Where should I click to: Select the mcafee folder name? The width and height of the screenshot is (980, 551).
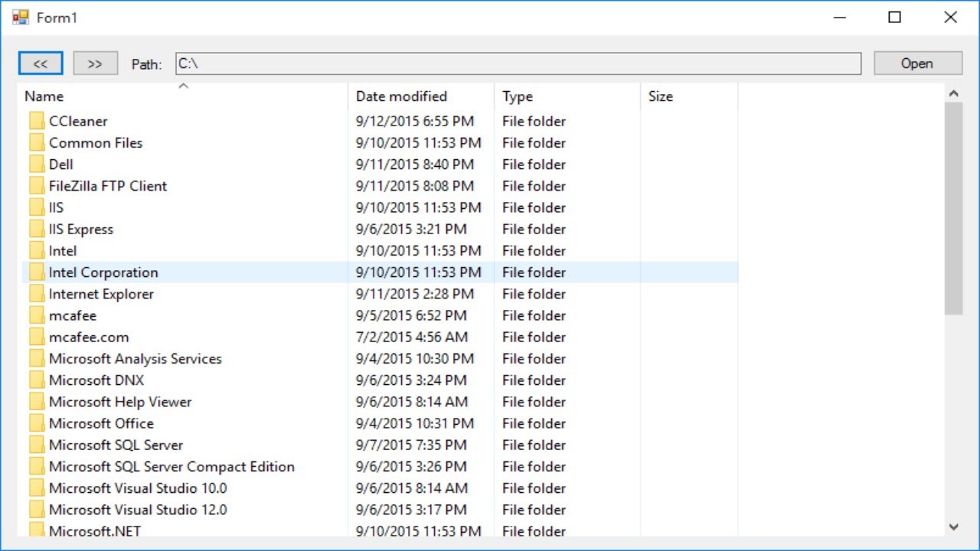[73, 315]
